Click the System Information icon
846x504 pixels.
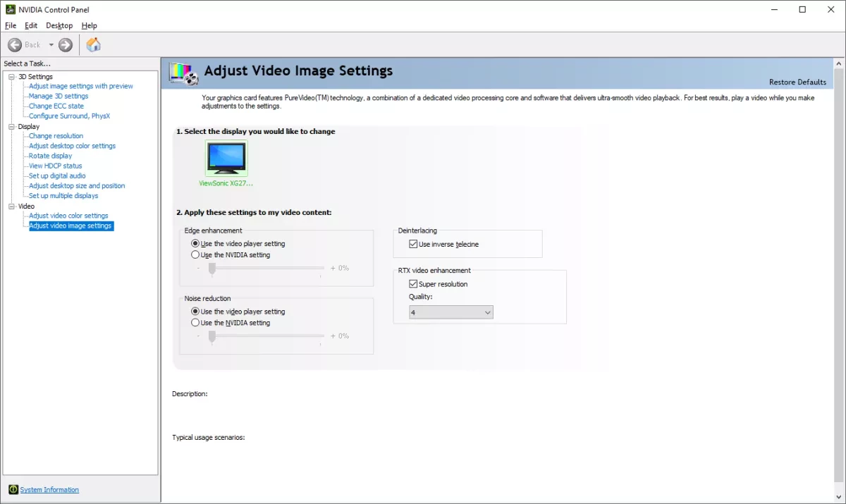(x=13, y=489)
